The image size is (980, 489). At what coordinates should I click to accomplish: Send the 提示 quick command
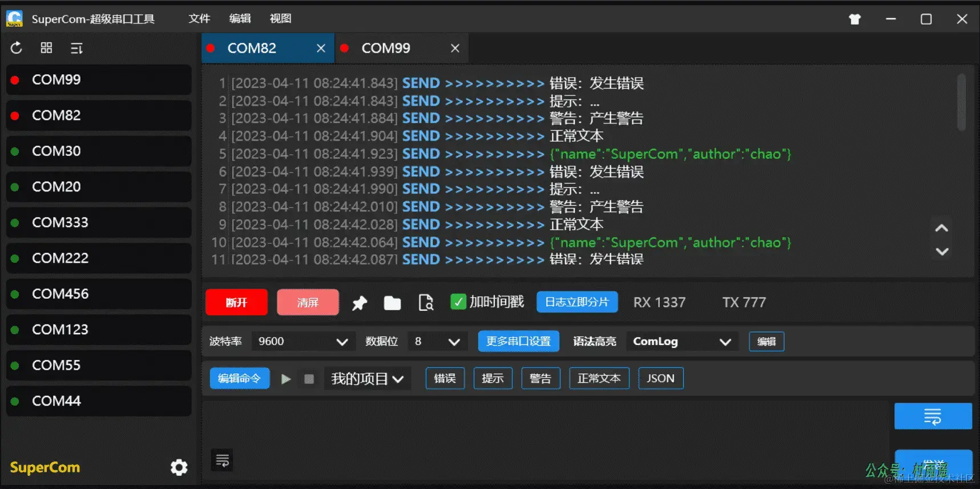[493, 378]
